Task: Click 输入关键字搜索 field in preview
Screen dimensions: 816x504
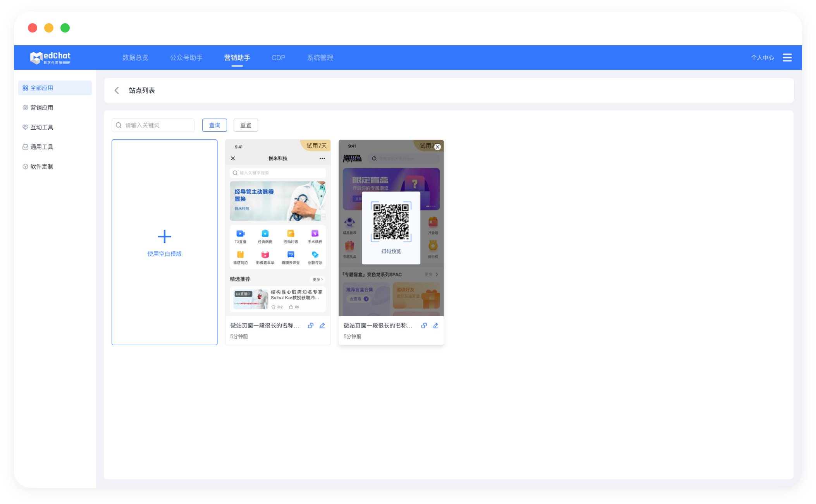Action: pyautogui.click(x=278, y=173)
